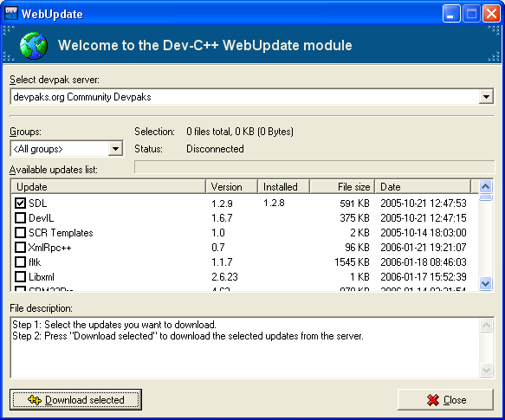Close the WebUpdate window with X

491,14
